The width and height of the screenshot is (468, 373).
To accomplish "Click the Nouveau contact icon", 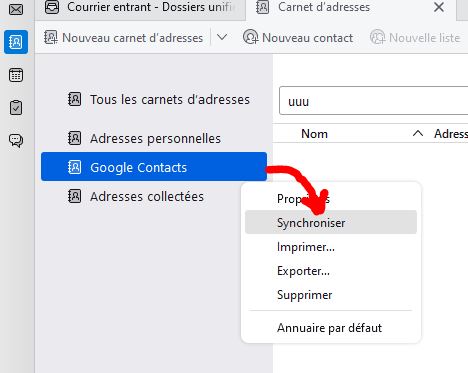I will [250, 37].
